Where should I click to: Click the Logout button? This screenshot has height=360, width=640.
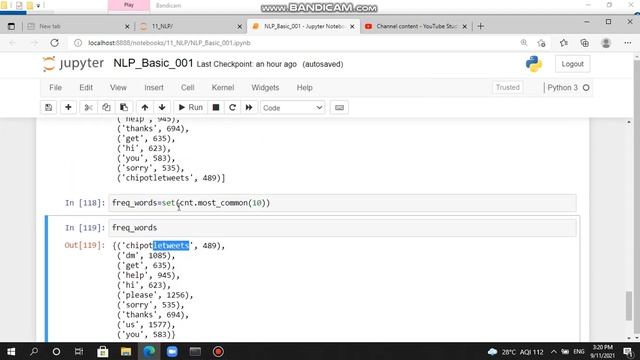[572, 64]
